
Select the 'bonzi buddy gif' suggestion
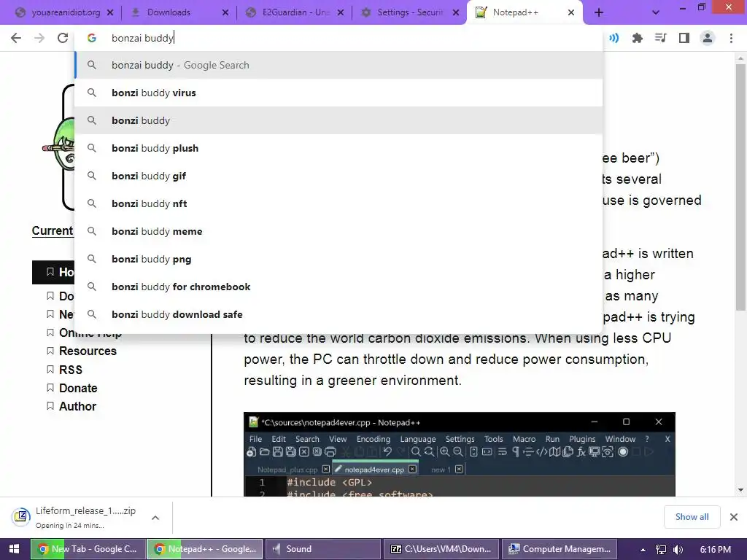338,176
